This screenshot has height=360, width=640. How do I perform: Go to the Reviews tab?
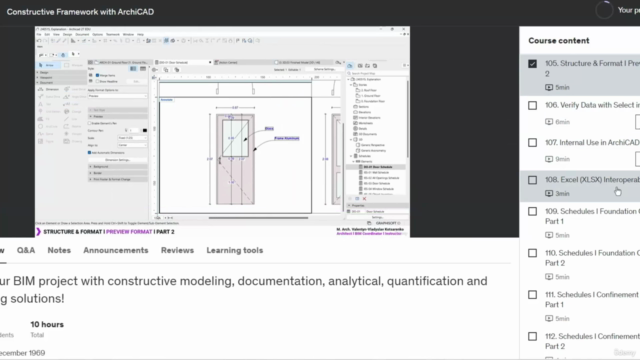point(177,250)
